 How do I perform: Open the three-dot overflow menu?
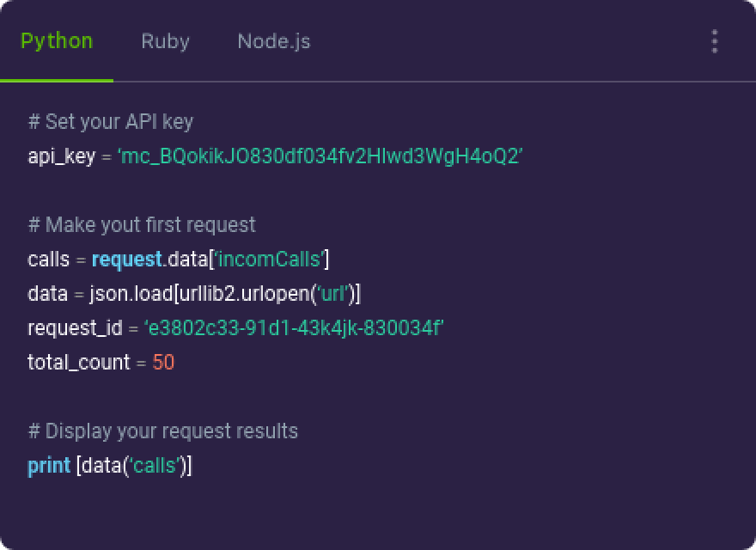click(713, 40)
